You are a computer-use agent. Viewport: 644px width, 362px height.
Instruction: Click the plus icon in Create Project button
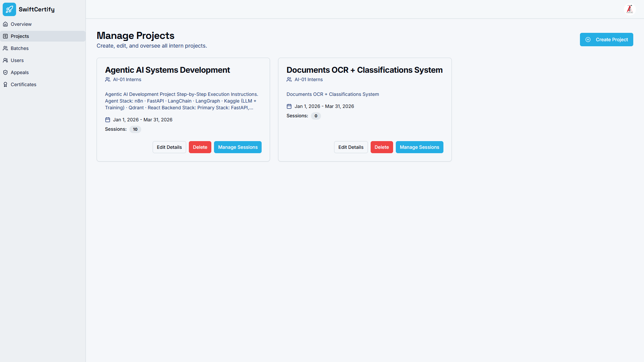point(588,40)
